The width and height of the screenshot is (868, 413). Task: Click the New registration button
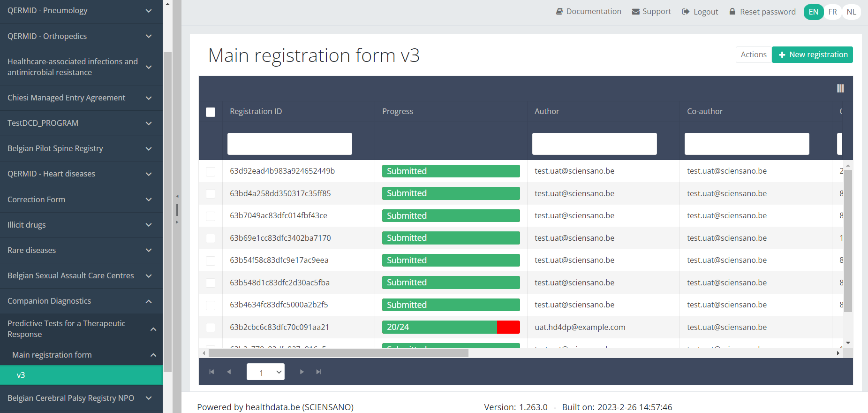point(812,54)
